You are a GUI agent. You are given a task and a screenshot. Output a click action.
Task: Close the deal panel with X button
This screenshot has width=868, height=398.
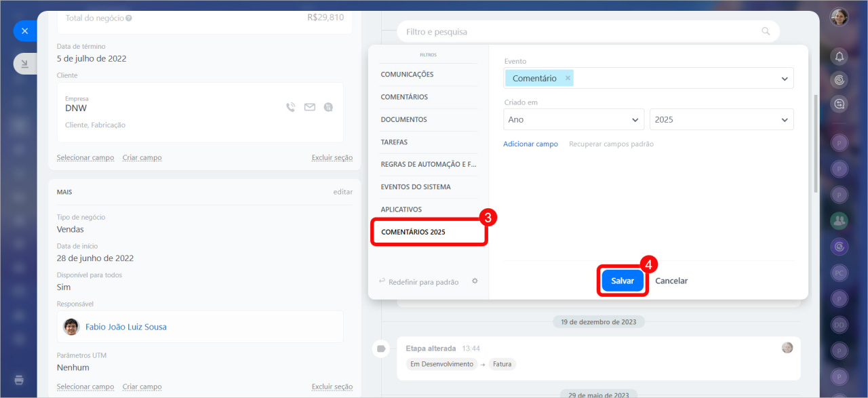(x=24, y=31)
